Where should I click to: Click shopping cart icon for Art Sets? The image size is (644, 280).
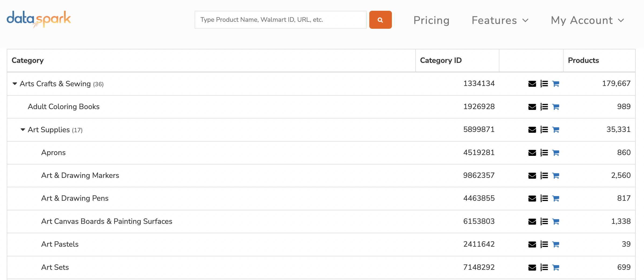click(x=556, y=268)
